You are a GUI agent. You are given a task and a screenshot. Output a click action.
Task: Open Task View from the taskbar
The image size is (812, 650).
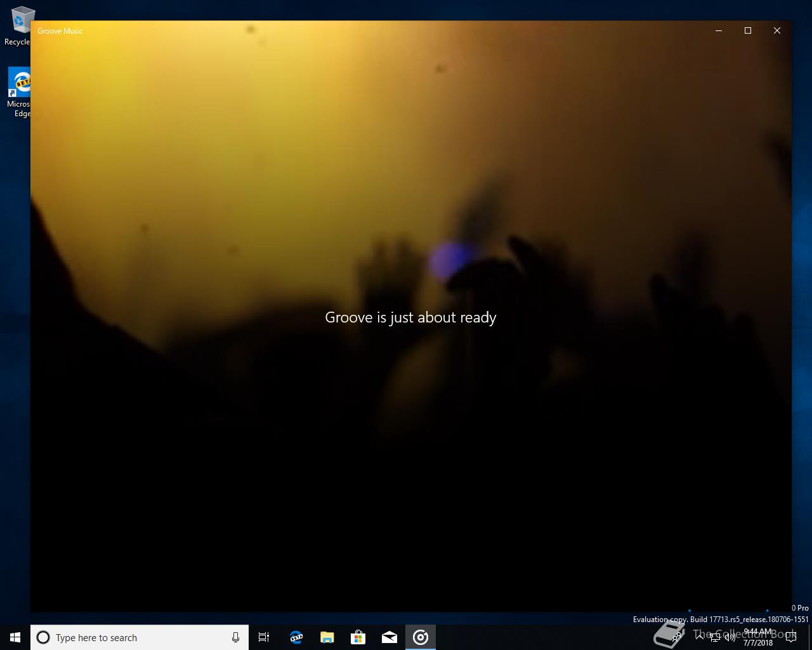264,637
